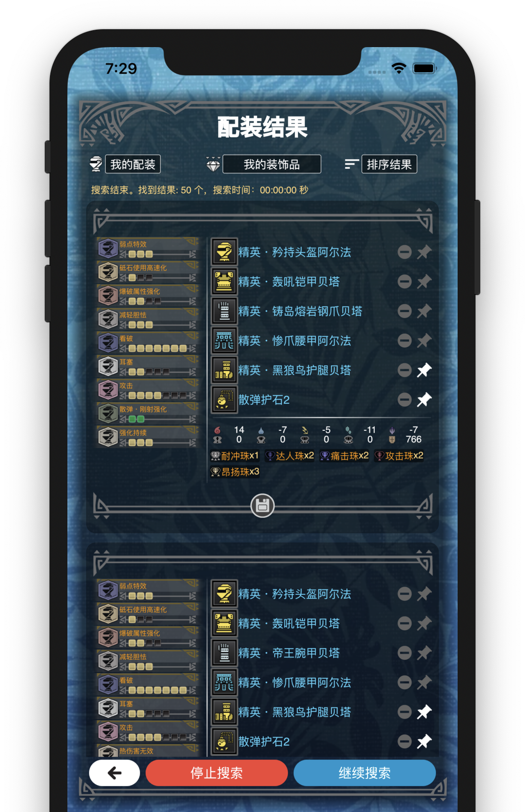
Task: Tap the blue 继续搜索 button
Action: (x=364, y=772)
